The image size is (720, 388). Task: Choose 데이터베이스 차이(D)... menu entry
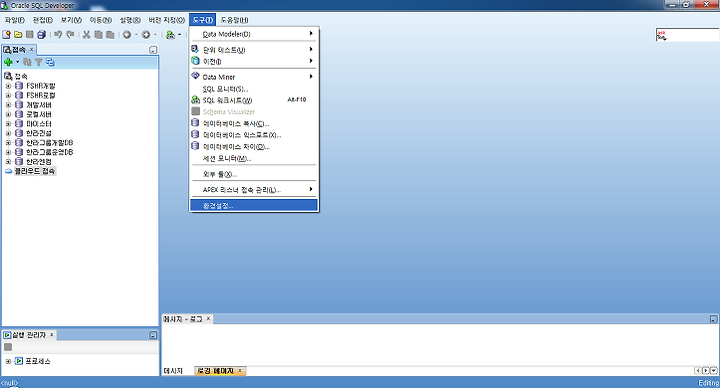[x=254, y=146]
